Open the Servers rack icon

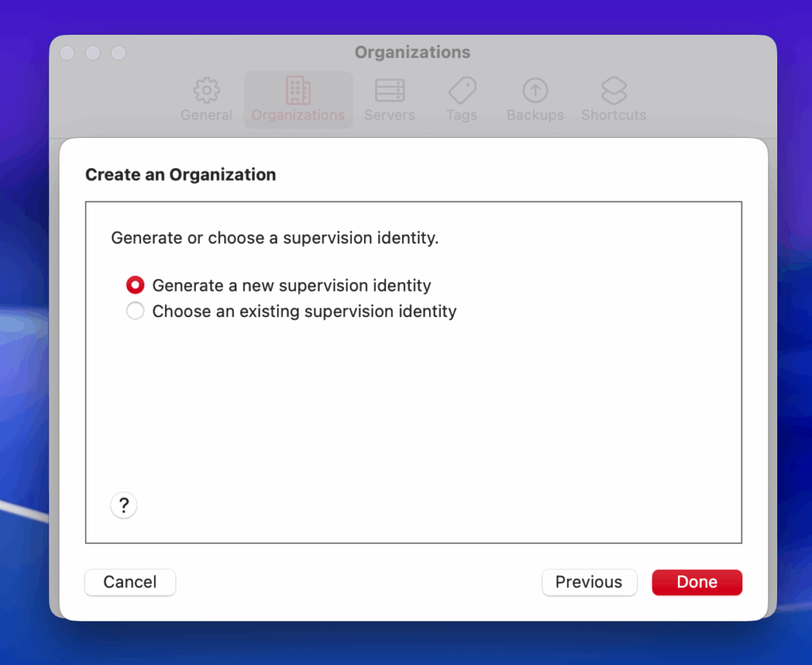pyautogui.click(x=389, y=90)
